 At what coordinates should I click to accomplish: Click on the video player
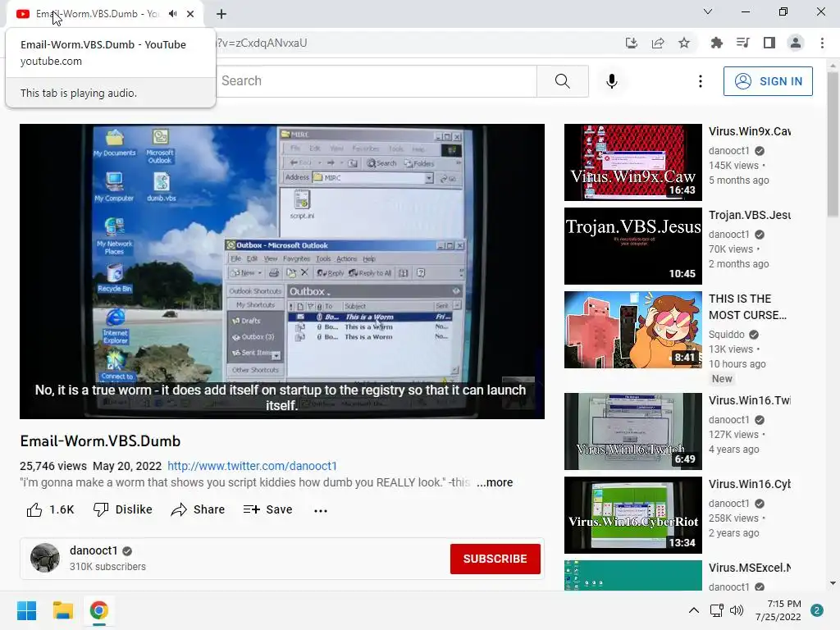(x=282, y=271)
